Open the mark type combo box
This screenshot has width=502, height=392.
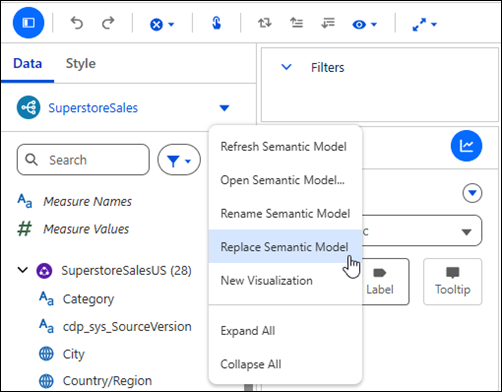click(x=422, y=231)
